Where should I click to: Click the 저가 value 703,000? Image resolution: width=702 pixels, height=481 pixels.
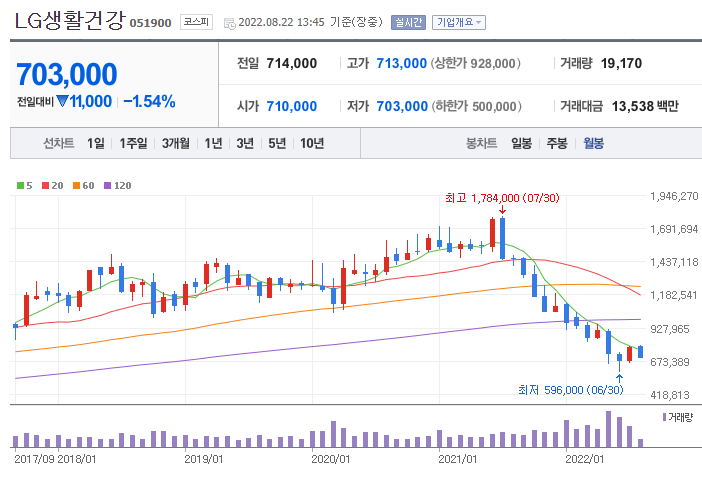(402, 107)
